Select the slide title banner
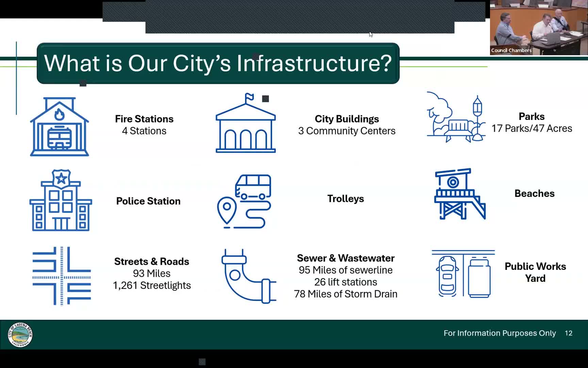The width and height of the screenshot is (588, 368). click(218, 63)
